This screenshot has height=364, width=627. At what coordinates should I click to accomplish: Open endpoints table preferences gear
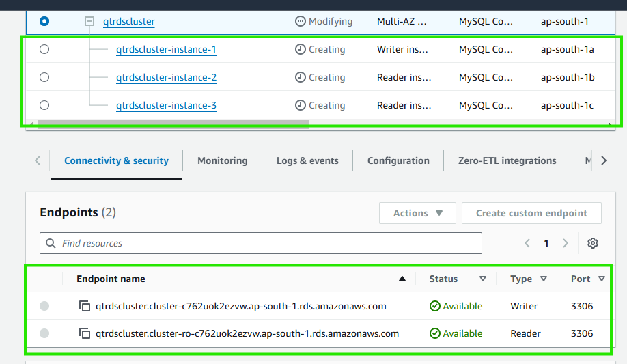593,243
